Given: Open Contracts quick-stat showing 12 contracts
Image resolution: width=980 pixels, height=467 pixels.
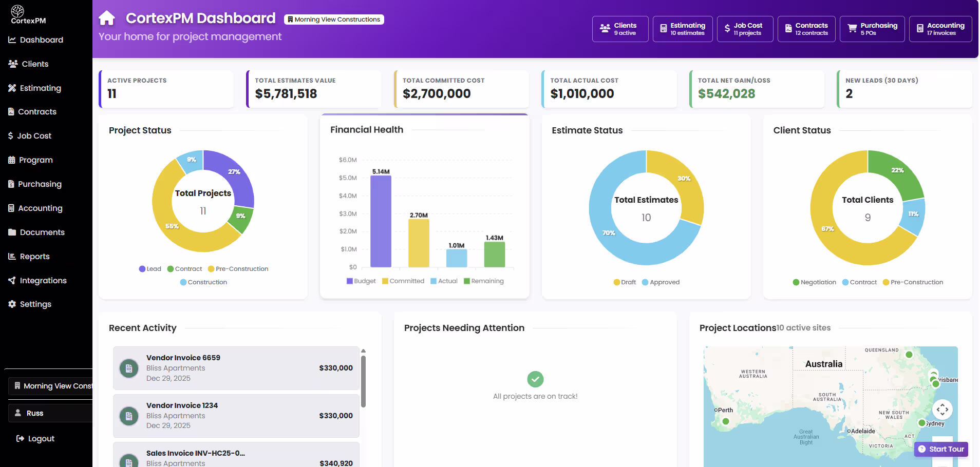Looking at the screenshot, I should pyautogui.click(x=806, y=29).
